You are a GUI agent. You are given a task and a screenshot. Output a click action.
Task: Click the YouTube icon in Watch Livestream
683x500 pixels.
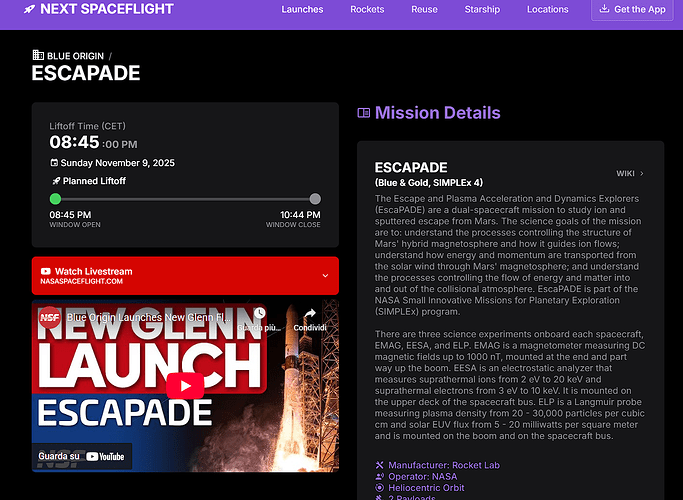[46, 271]
